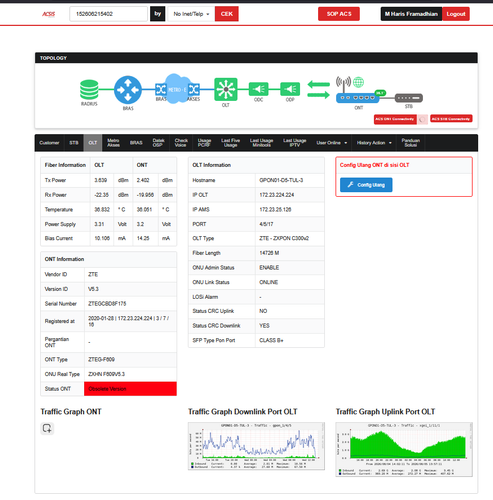Click the PORT value 4/5/17
493x500 pixels.
coord(266,224)
